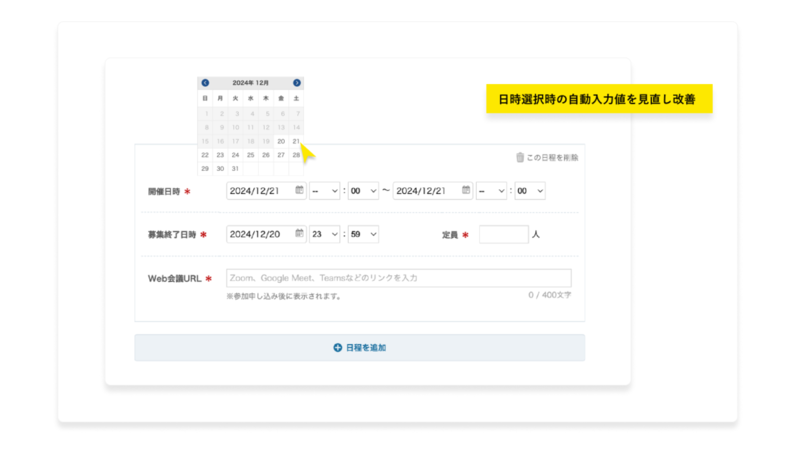Select December 22 in calendar

[205, 155]
